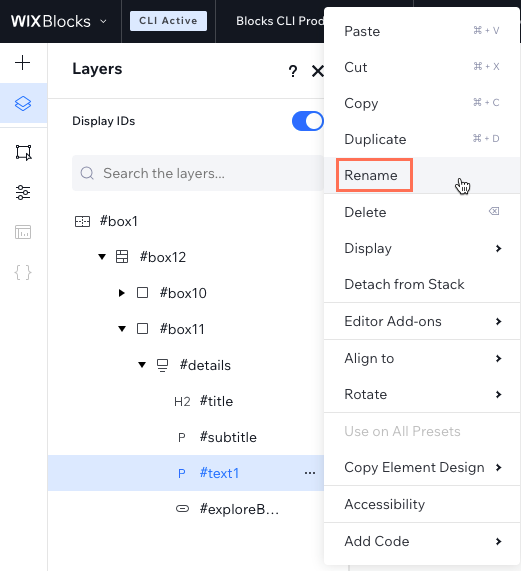
Task: Collapse the #details layer
Action: click(x=142, y=365)
